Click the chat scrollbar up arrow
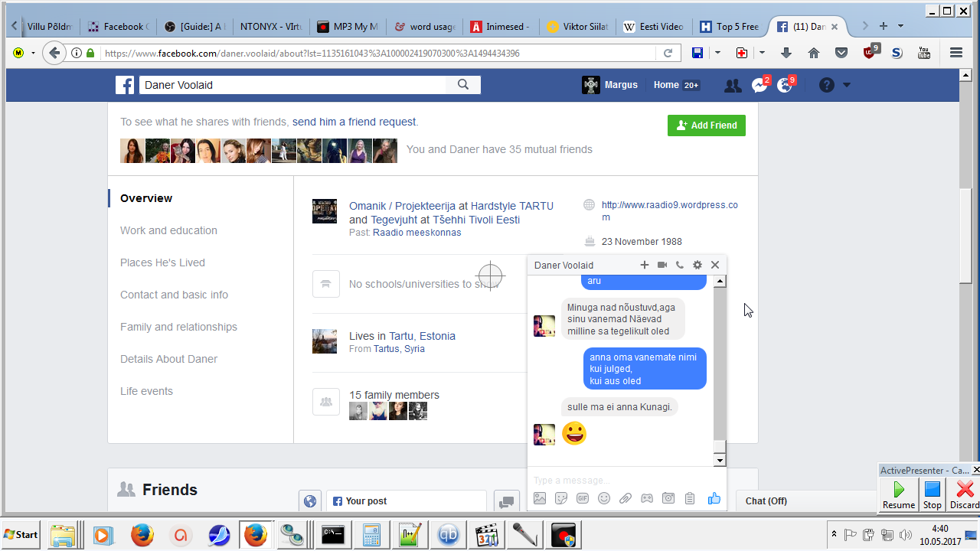Viewport: 980px width, 551px height. tap(720, 281)
